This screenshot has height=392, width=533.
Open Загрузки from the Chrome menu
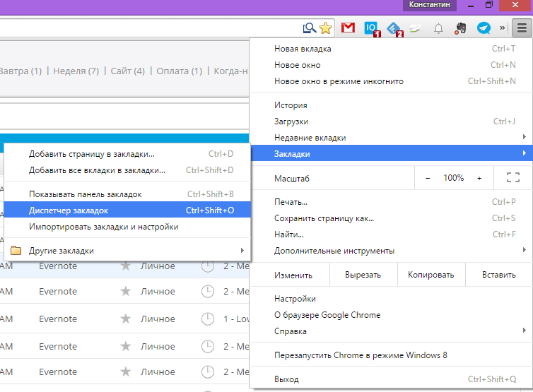[391, 121]
